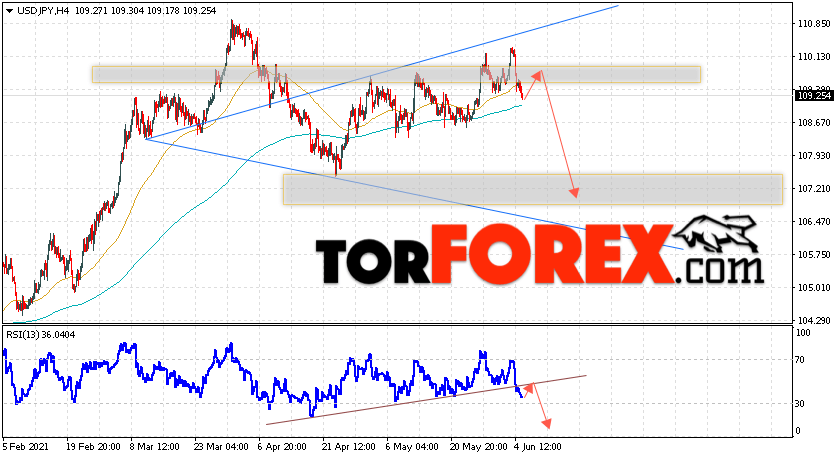Click the 19 Feb 20:00 date label
The image size is (838, 458).
point(93,446)
